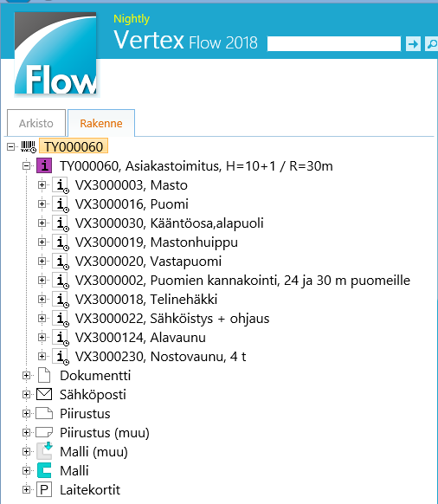Screen dimensions: 438x504
Task: Click the magnifier search icon
Action: coord(431,43)
